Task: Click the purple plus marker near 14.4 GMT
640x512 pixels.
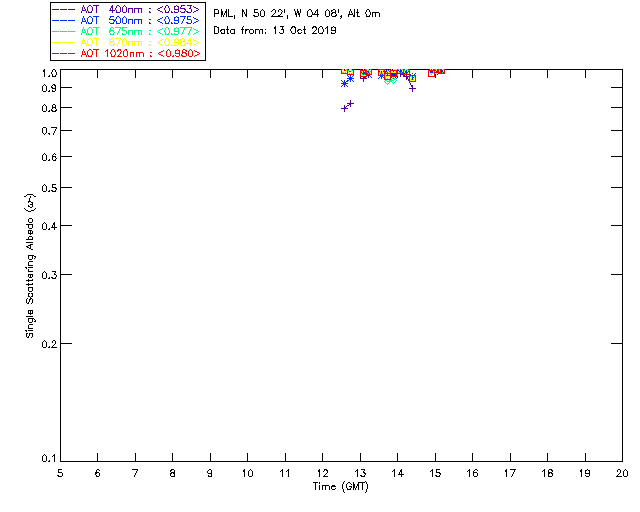Action: click(412, 88)
